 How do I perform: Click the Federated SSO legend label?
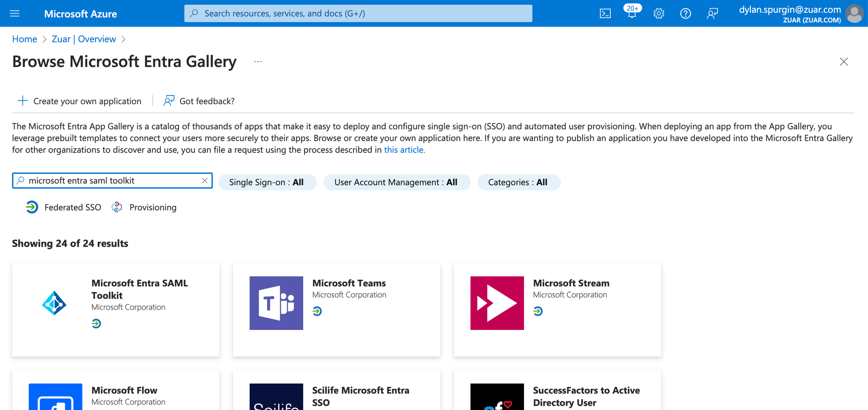click(x=73, y=207)
